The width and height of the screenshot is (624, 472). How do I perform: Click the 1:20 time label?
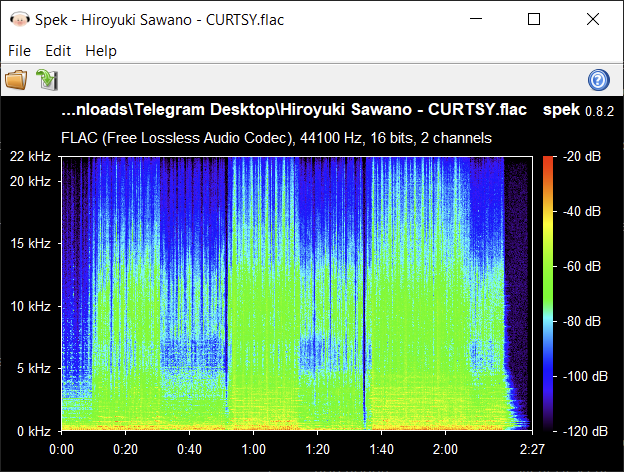coord(318,449)
